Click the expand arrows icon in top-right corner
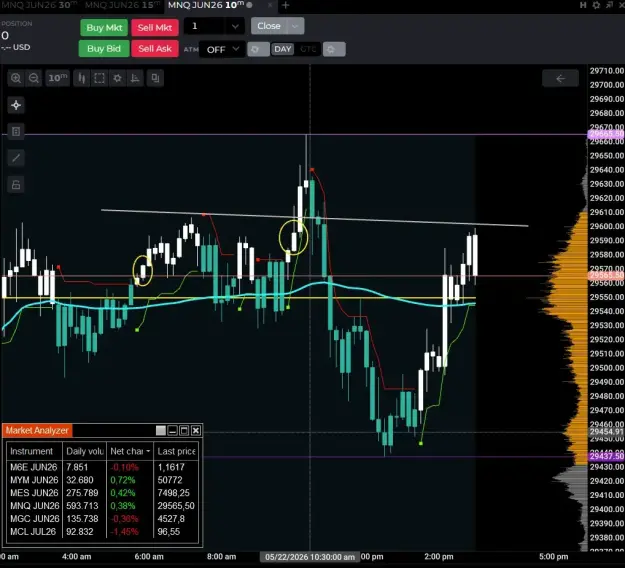This screenshot has height=568, width=625. point(609,5)
